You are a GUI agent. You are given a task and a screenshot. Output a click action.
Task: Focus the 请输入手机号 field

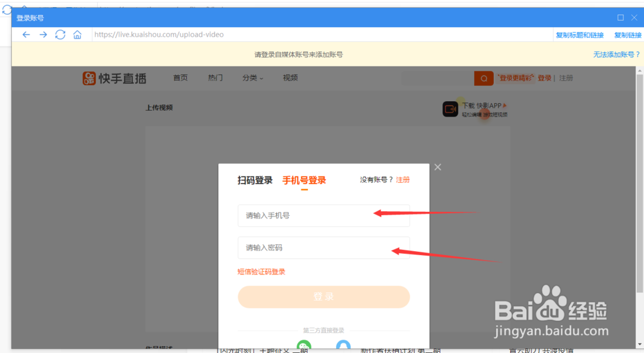(x=324, y=215)
